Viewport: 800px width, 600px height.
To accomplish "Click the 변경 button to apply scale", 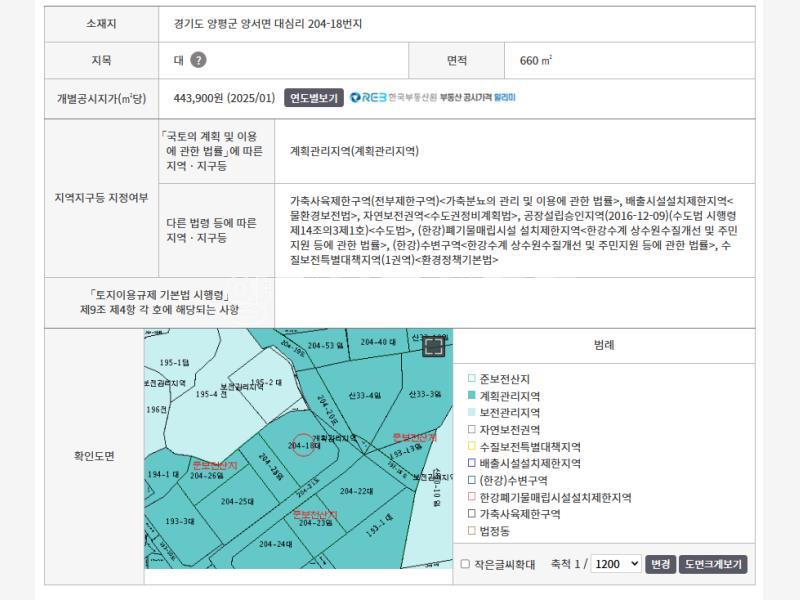I will tap(660, 564).
